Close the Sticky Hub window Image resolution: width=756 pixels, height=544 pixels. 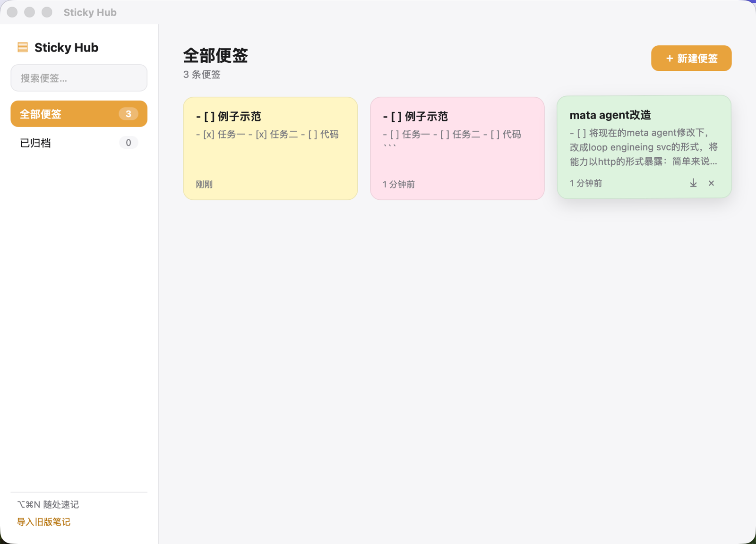(12, 12)
